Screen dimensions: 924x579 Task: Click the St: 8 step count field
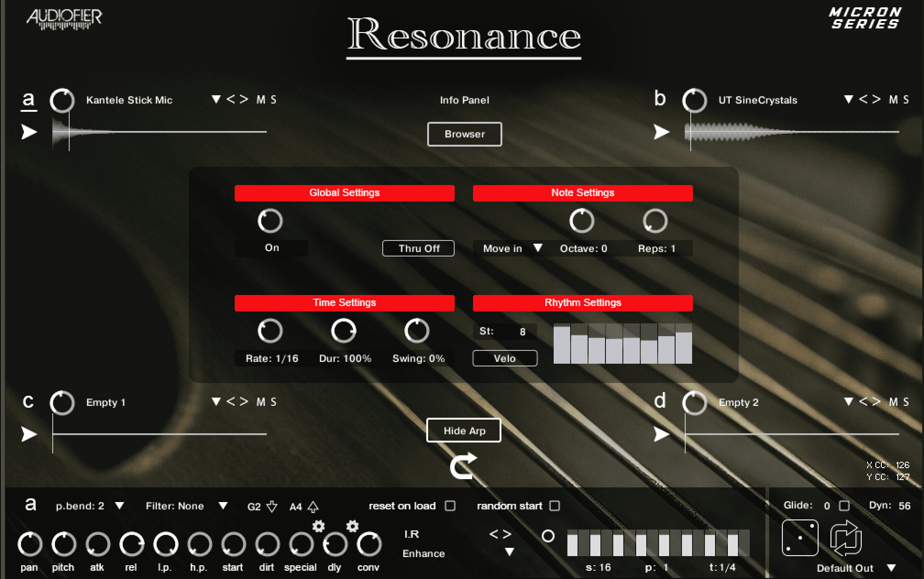point(504,331)
